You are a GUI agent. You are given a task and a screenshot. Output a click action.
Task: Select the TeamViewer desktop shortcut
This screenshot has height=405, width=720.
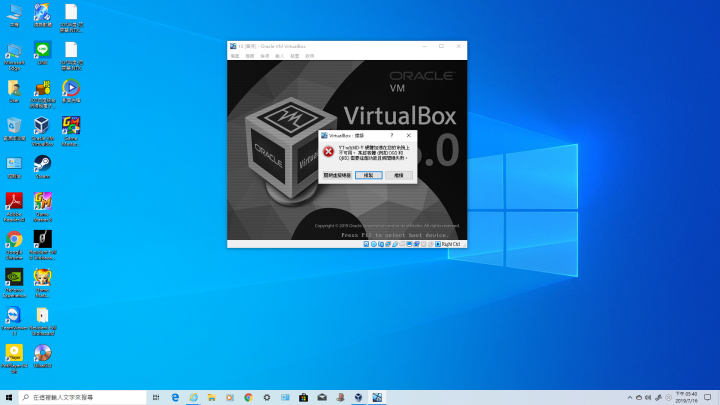pyautogui.click(x=14, y=321)
